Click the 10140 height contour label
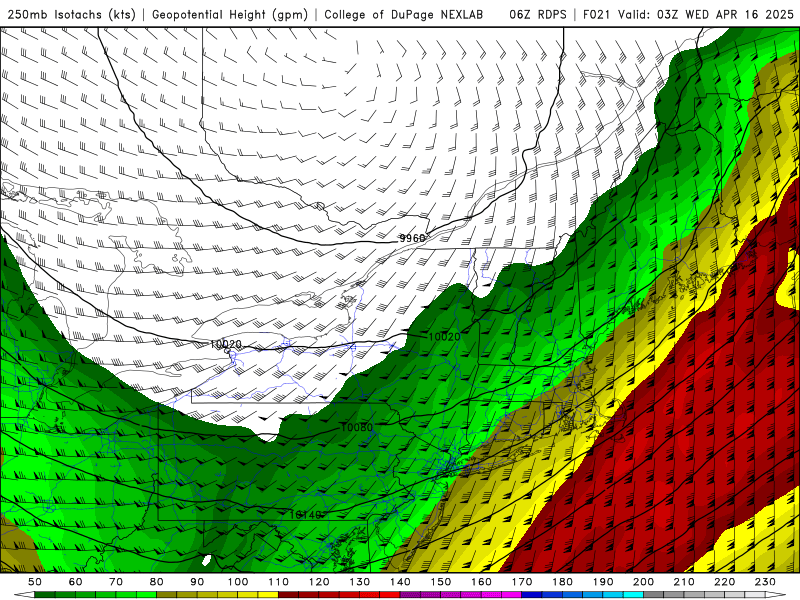This screenshot has width=800, height=600. coord(306,515)
